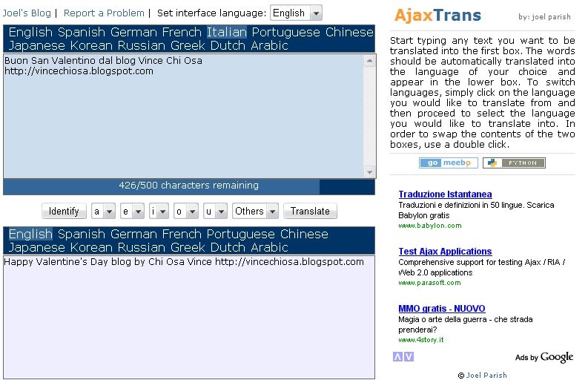Open the Report a Problem link
The width and height of the screenshot is (588, 383).
pyautogui.click(x=104, y=13)
